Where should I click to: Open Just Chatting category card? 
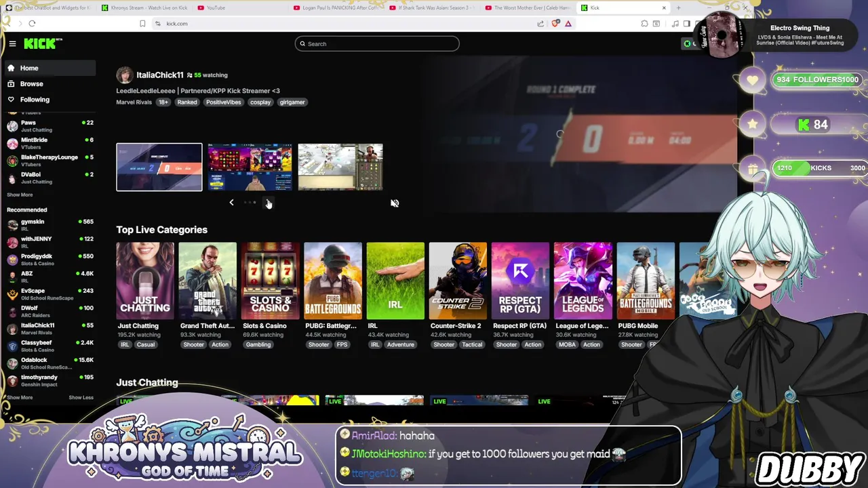[145, 281]
